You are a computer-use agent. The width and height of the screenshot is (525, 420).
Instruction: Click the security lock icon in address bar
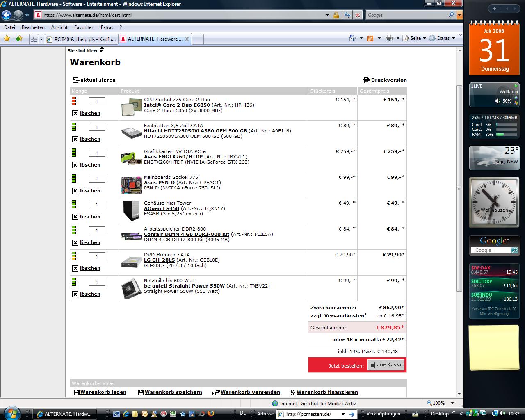pos(336,15)
